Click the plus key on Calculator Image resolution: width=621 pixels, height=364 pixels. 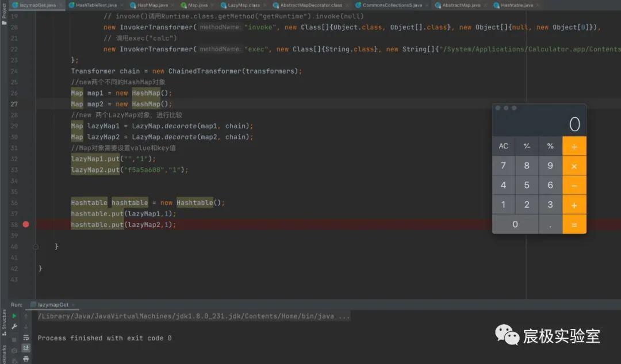click(x=574, y=205)
